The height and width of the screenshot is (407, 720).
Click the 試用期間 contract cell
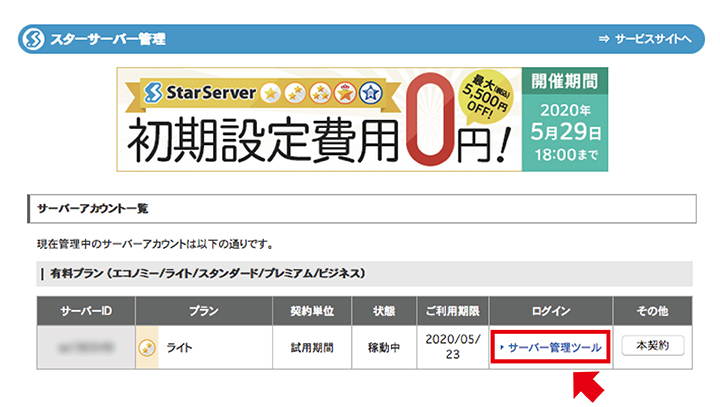[x=312, y=347]
